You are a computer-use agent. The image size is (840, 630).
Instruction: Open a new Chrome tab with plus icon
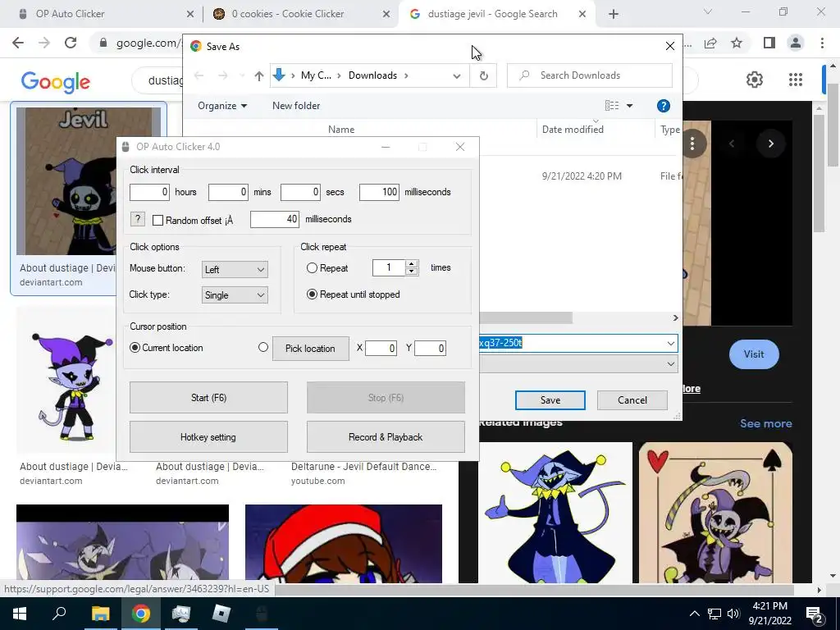click(614, 14)
